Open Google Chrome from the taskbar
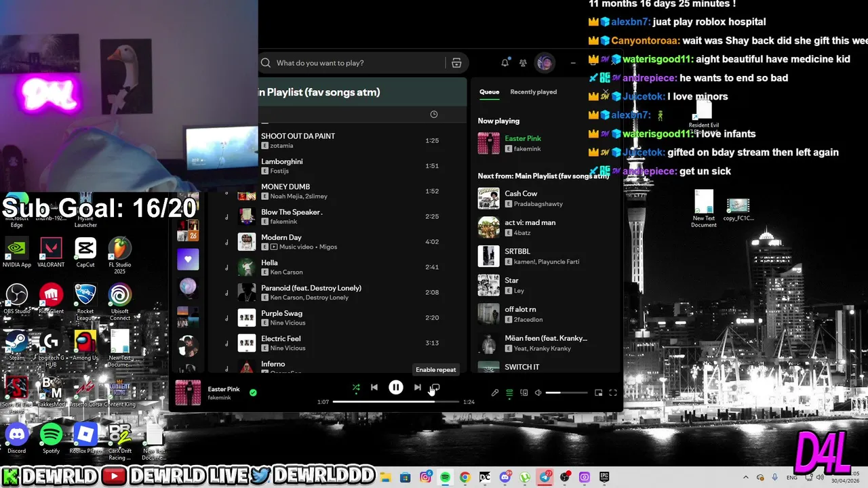Image resolution: width=868 pixels, height=488 pixels. point(465,477)
